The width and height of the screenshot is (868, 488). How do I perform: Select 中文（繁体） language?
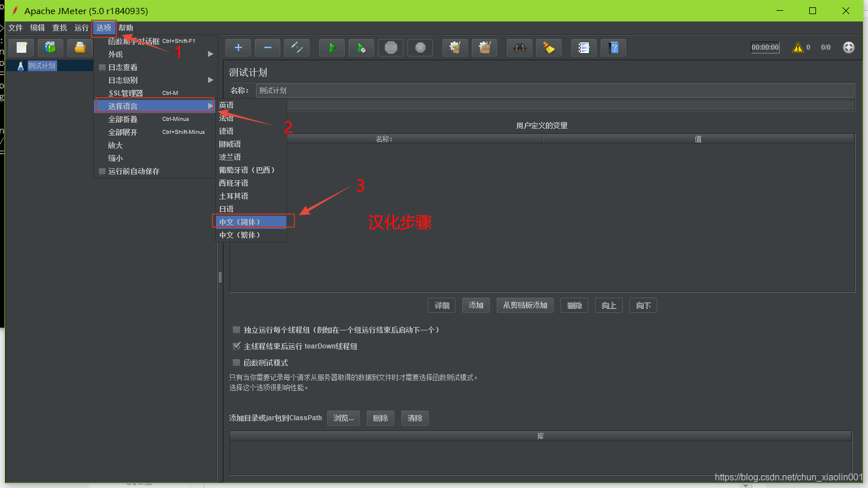pos(251,235)
